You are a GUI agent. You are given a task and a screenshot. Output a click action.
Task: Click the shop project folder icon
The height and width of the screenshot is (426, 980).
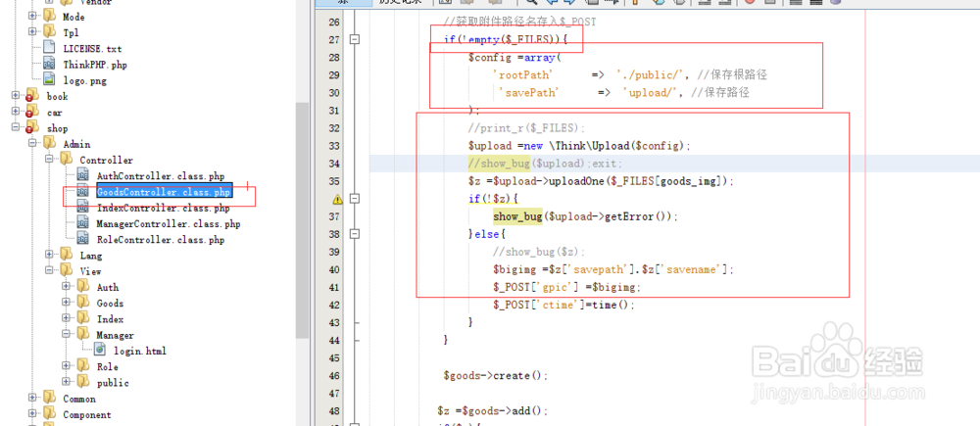pos(32,128)
